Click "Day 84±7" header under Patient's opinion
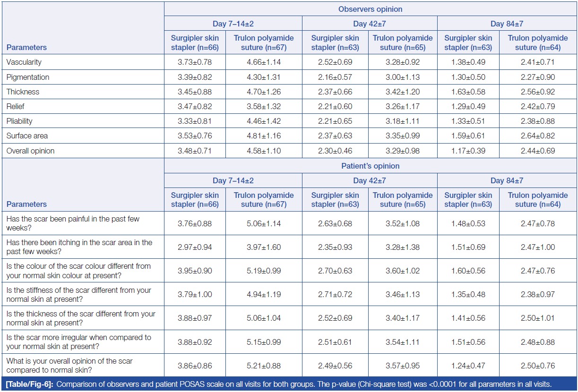The width and height of the screenshot is (578, 392). [x=507, y=180]
